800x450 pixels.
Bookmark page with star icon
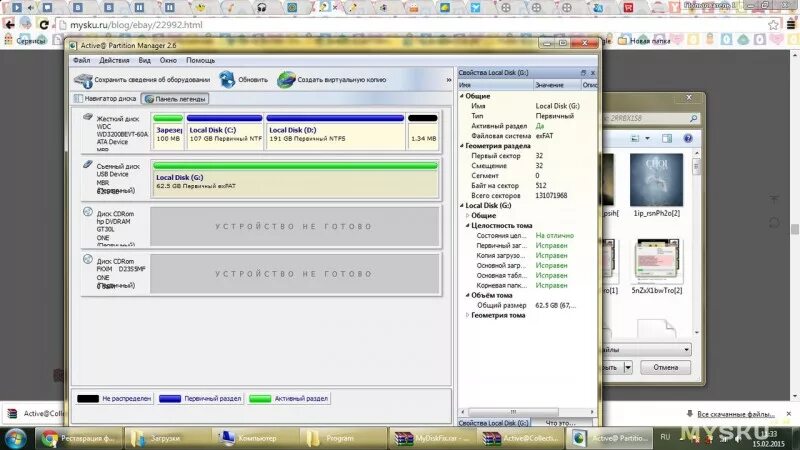773,24
